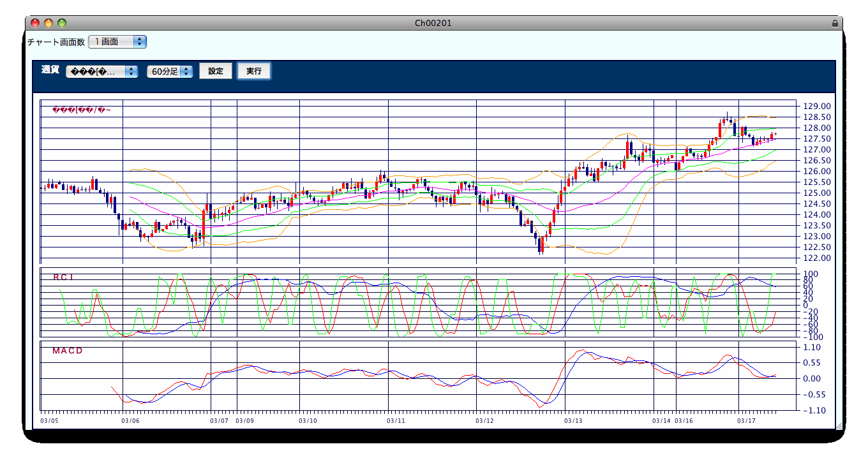
Task: Zoom the Ch00201 window with the green button
Action: coord(62,23)
